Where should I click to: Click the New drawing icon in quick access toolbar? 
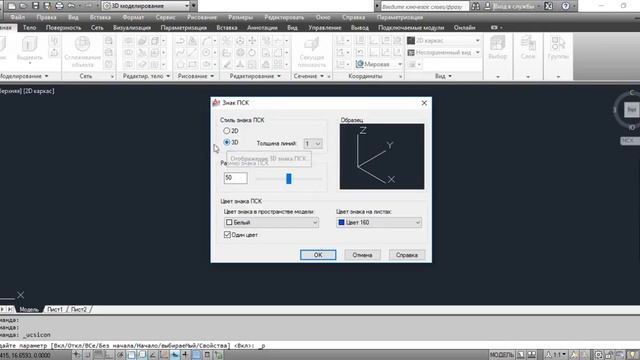click(11, 6)
